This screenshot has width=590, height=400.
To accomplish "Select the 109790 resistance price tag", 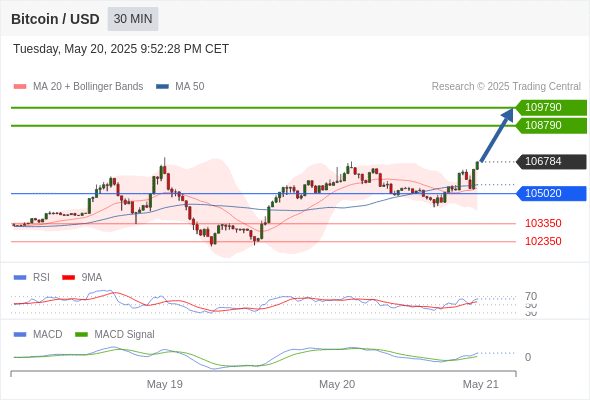I will pyautogui.click(x=551, y=107).
